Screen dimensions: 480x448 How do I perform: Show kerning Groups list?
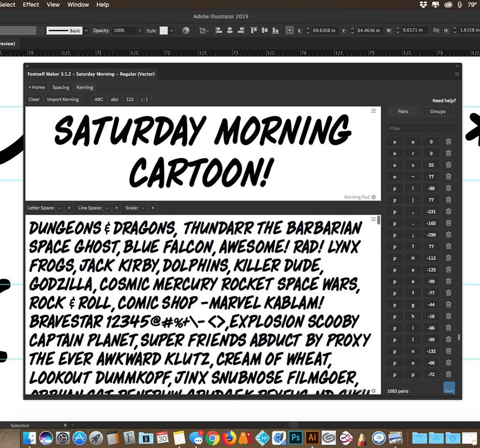point(438,111)
